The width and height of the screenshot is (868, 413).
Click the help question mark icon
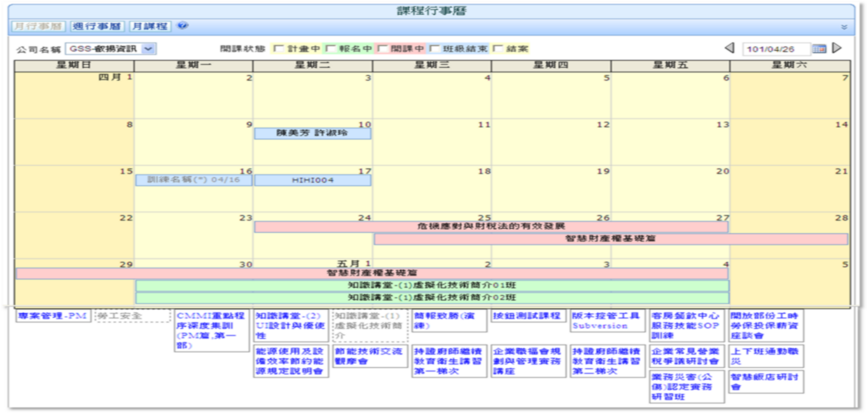[x=183, y=26]
